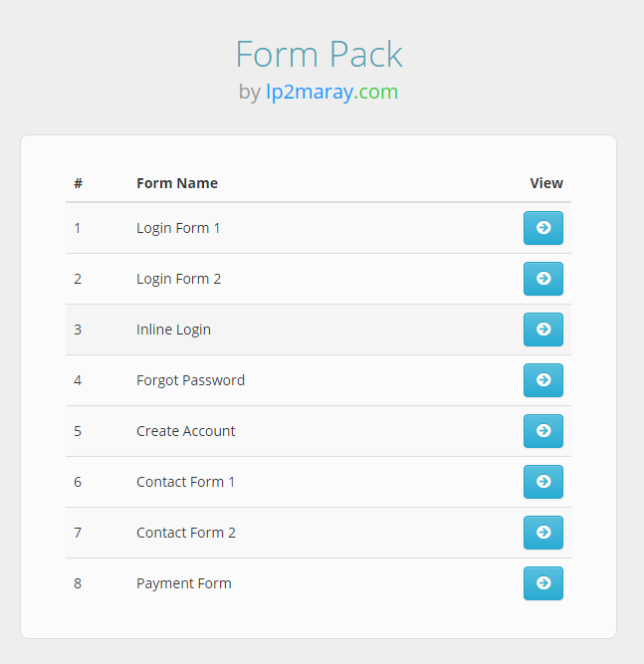This screenshot has width=644, height=664.
Task: View Contact Form 1 arrow icon
Action: [543, 482]
